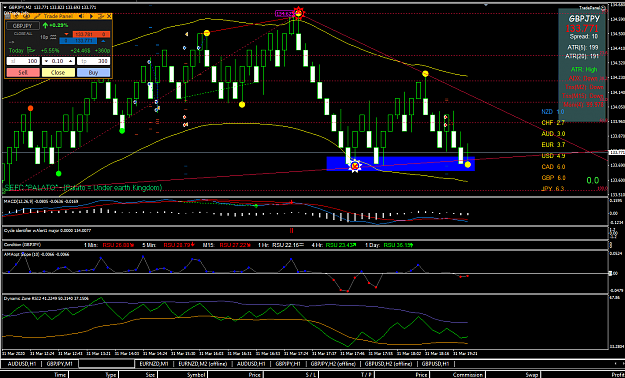The height and width of the screenshot is (378, 625).
Task: Click the tab scroll arrows at right of chart tabs
Action: pos(619,364)
